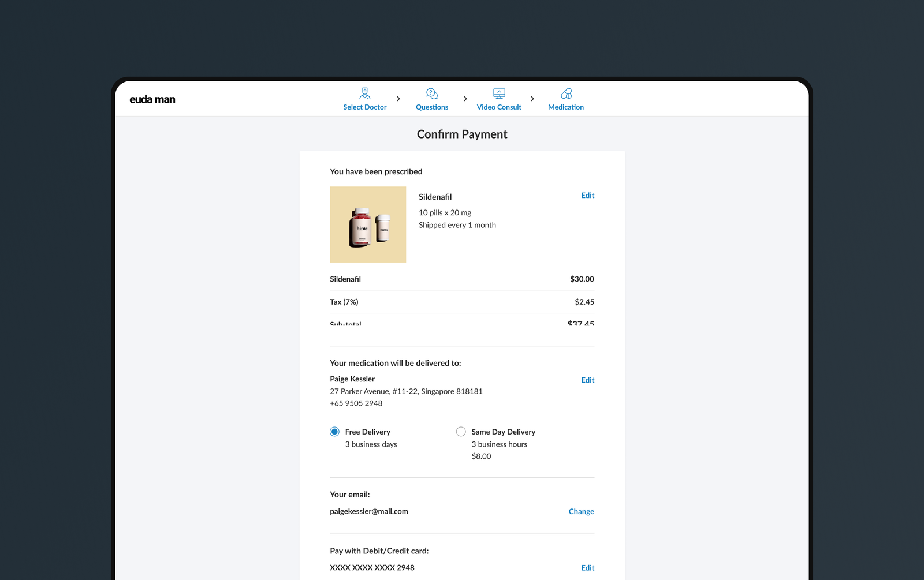Click the Select Doctor step icon
The width and height of the screenshot is (924, 580).
point(364,93)
